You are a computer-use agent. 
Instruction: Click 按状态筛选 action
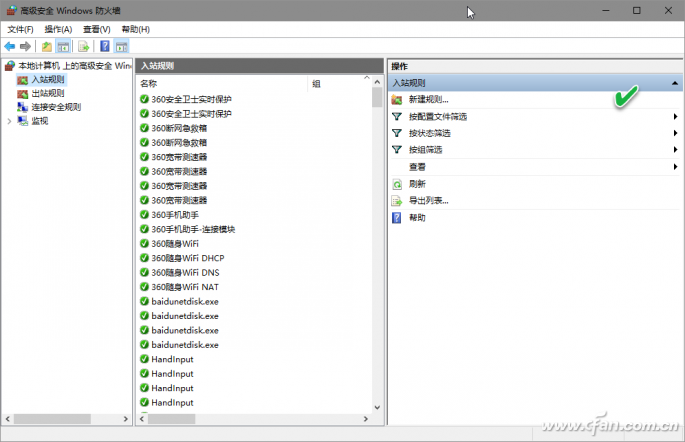429,133
